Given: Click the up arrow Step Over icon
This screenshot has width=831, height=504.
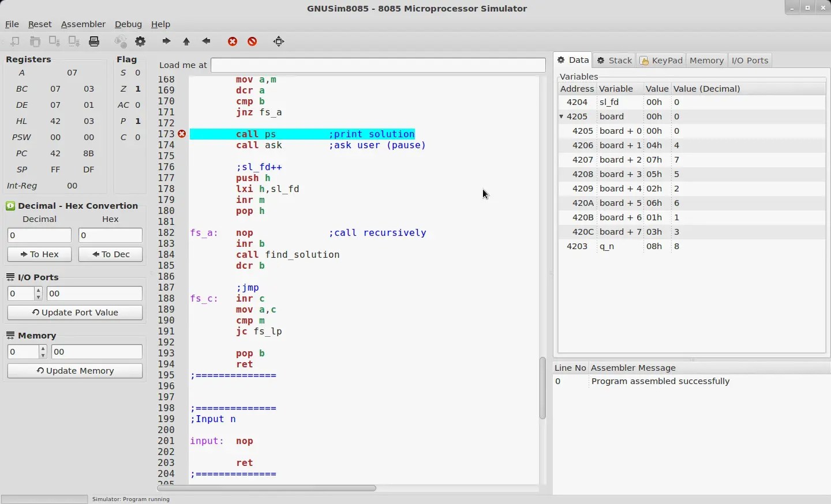Looking at the screenshot, I should coord(186,42).
